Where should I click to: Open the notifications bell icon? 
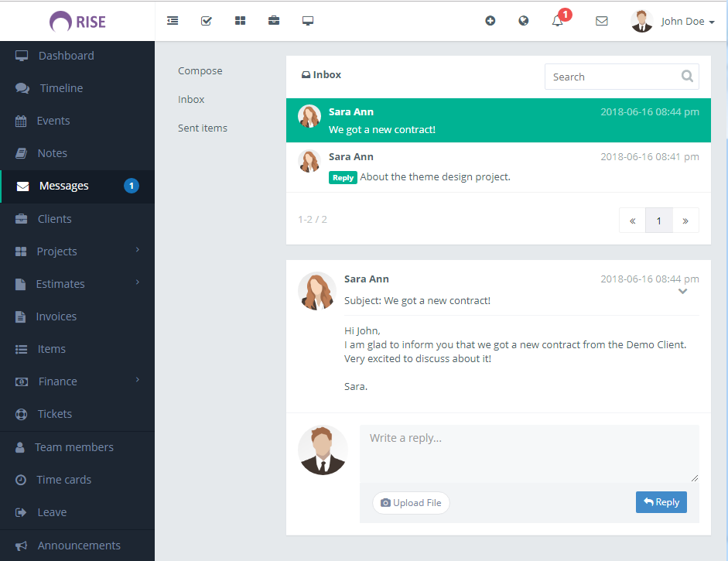pyautogui.click(x=558, y=21)
